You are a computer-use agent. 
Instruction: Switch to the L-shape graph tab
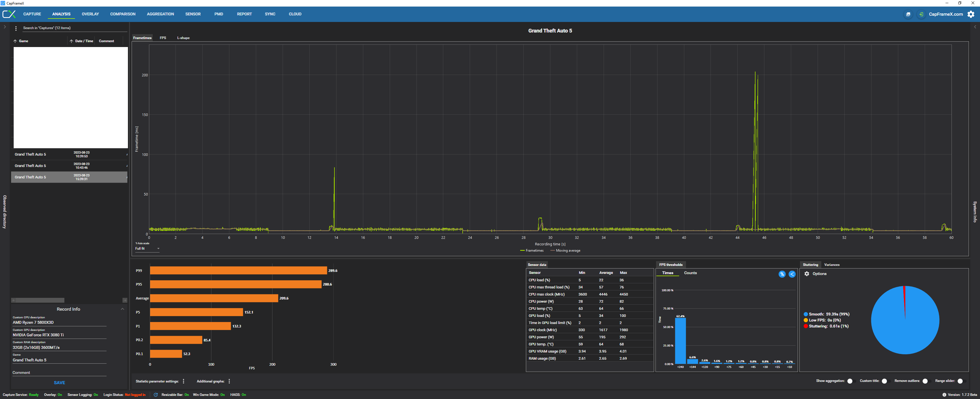click(x=183, y=38)
